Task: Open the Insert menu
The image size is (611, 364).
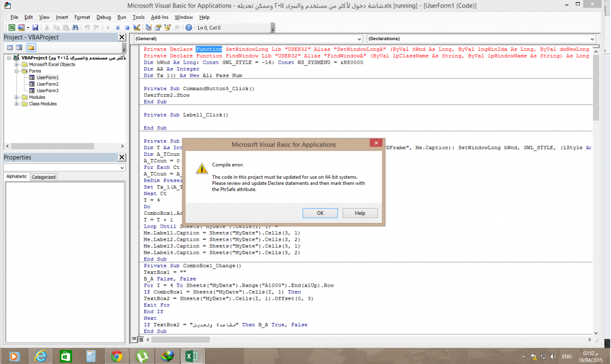Action: click(62, 17)
